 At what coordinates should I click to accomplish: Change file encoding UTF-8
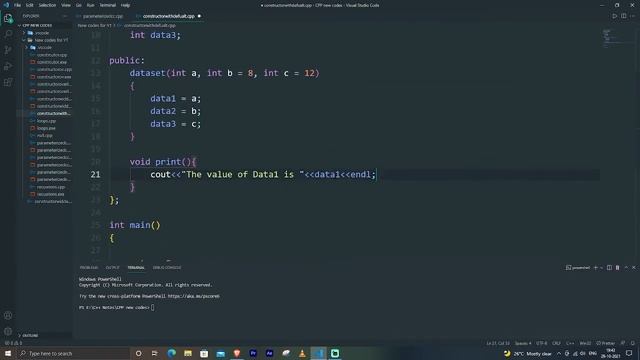click(x=542, y=343)
